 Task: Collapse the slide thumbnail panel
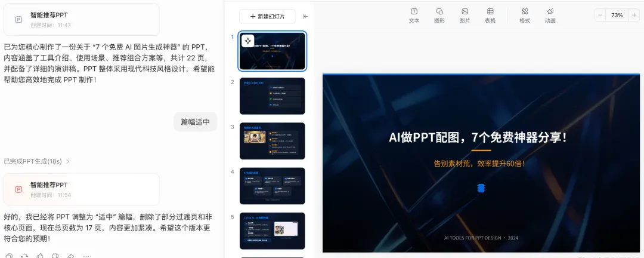(x=305, y=17)
